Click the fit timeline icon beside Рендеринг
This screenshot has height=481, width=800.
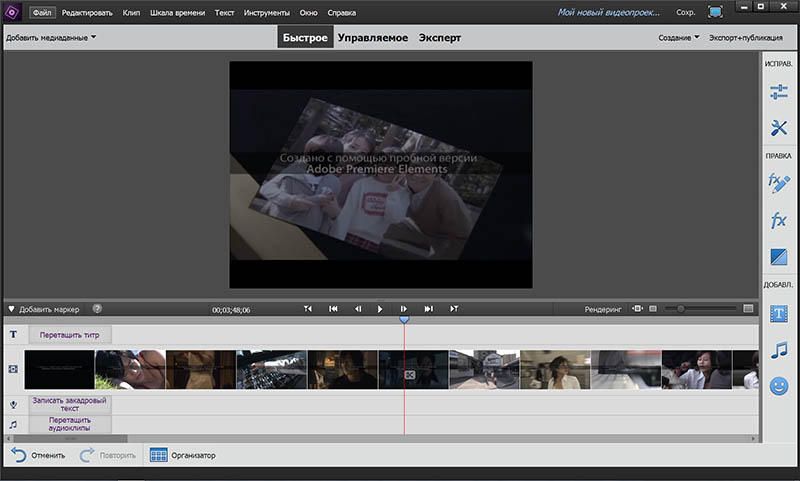[x=637, y=309]
